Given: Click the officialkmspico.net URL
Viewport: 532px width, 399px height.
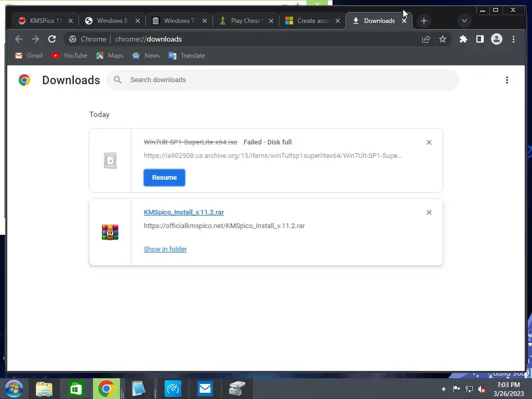Looking at the screenshot, I should pyautogui.click(x=224, y=226).
